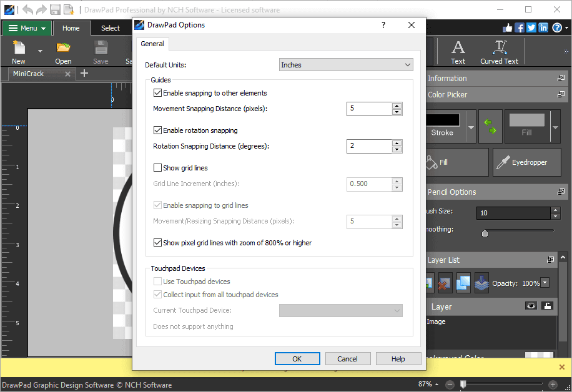Undock the Information panel with its pop-out icon

tap(561, 78)
